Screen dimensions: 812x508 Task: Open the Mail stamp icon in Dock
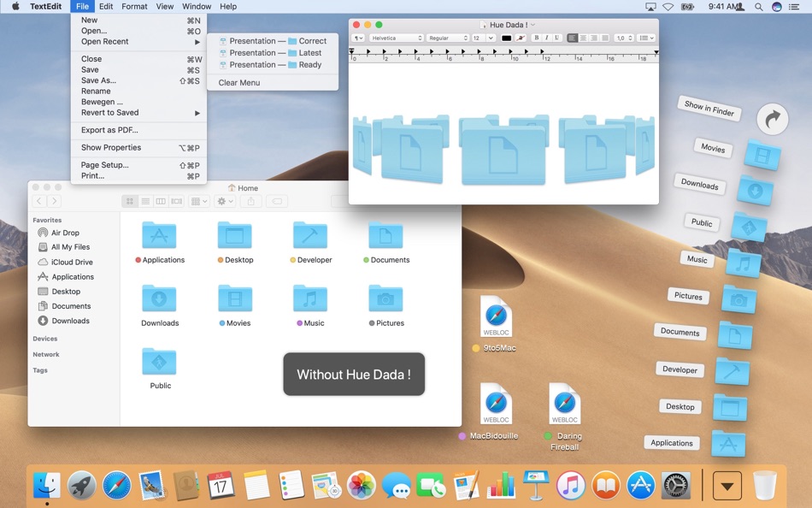point(151,485)
